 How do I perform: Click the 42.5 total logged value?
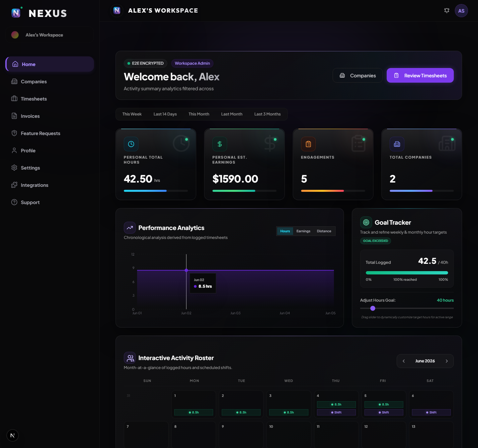point(427,261)
